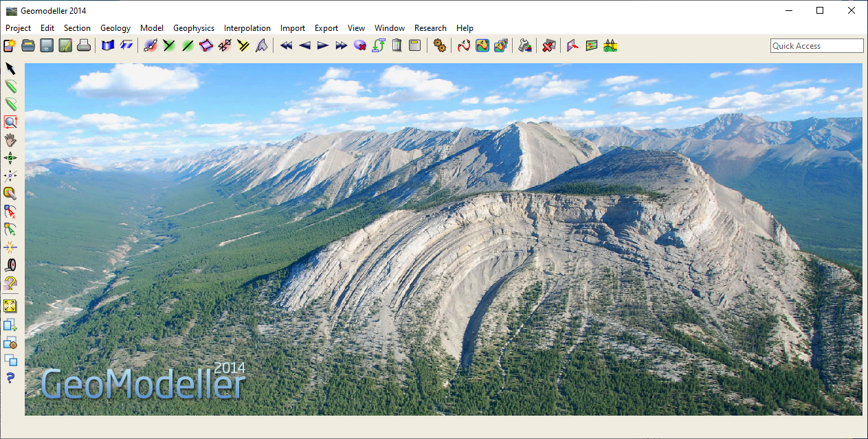Click the green four-way arrows move tool
Screen dimensions: 868x439
[11, 158]
